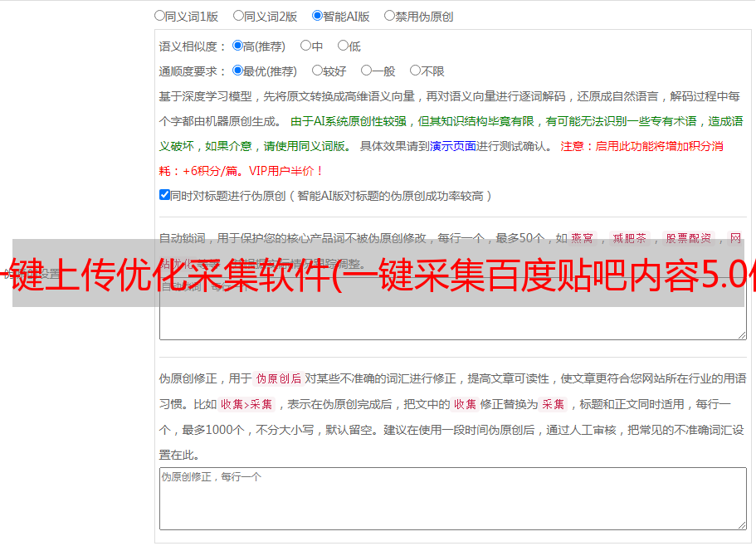Set 通顺度要求 to 一般
Viewport: 756px width, 546px height.
367,71
